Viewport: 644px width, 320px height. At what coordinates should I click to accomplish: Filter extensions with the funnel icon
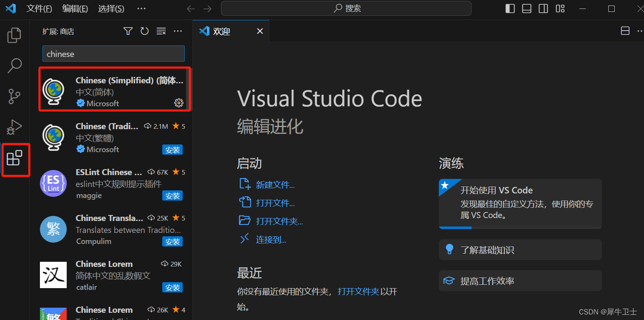pos(128,31)
